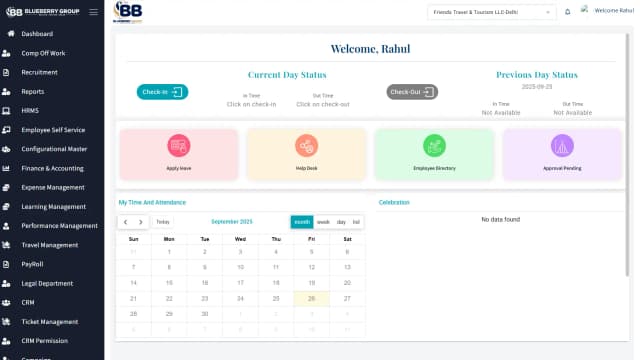
Task: Toggle the hamburger sidebar menu icon
Action: coord(93,12)
